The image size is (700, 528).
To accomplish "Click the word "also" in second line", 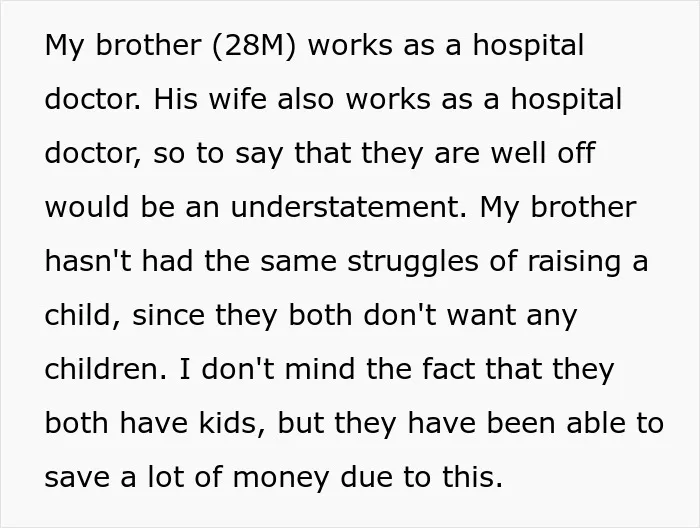I will (306, 99).
